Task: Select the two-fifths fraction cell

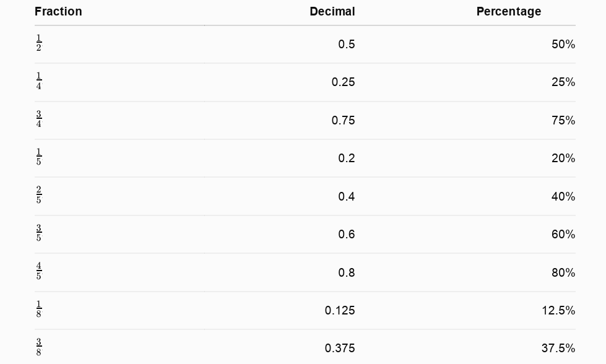Action: click(38, 196)
